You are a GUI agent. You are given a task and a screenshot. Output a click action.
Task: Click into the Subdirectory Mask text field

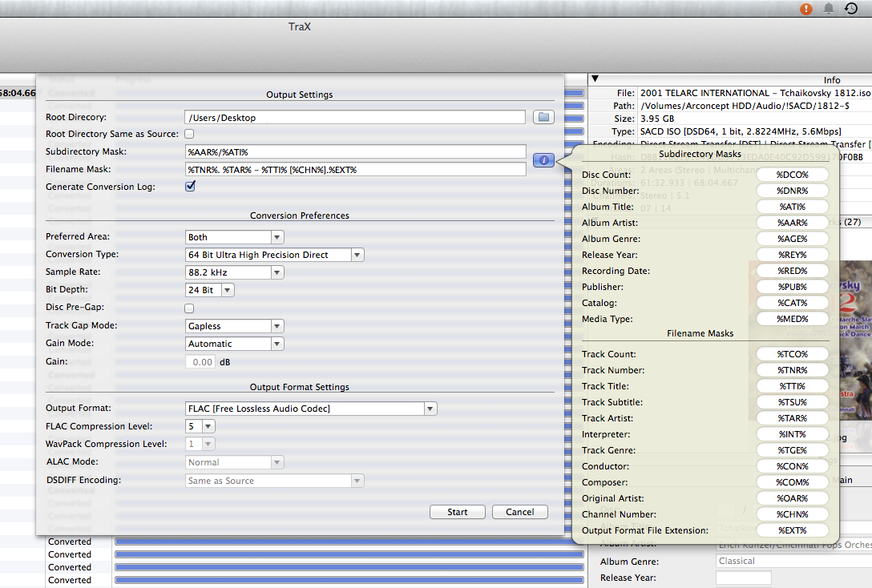pos(355,151)
